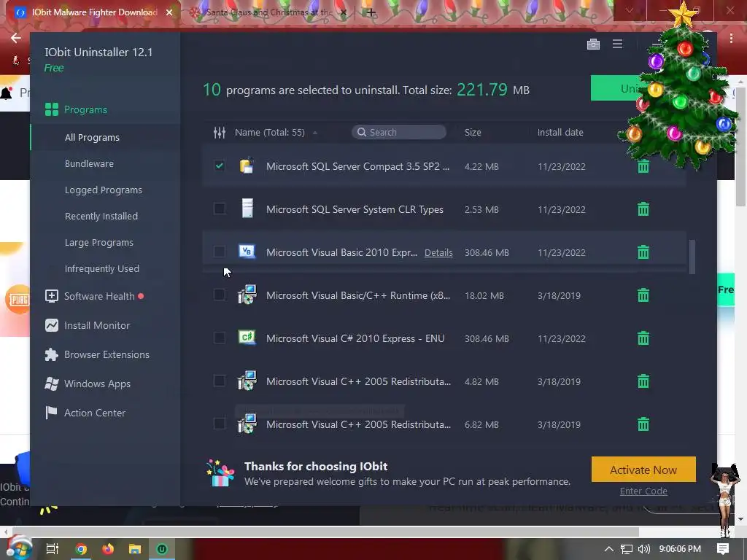Sort programs by Install date column
The height and width of the screenshot is (560, 747).
560,133
